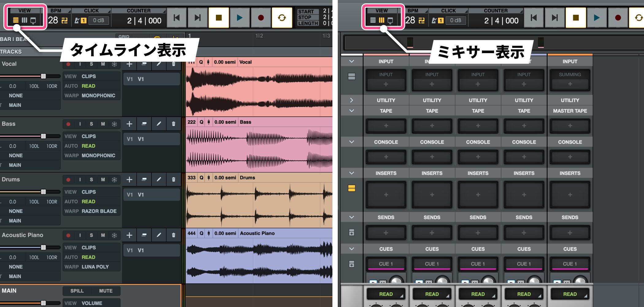The height and width of the screenshot is (307, 644).
Task: Click the MUTE button on MAIN track
Action: 106,291
